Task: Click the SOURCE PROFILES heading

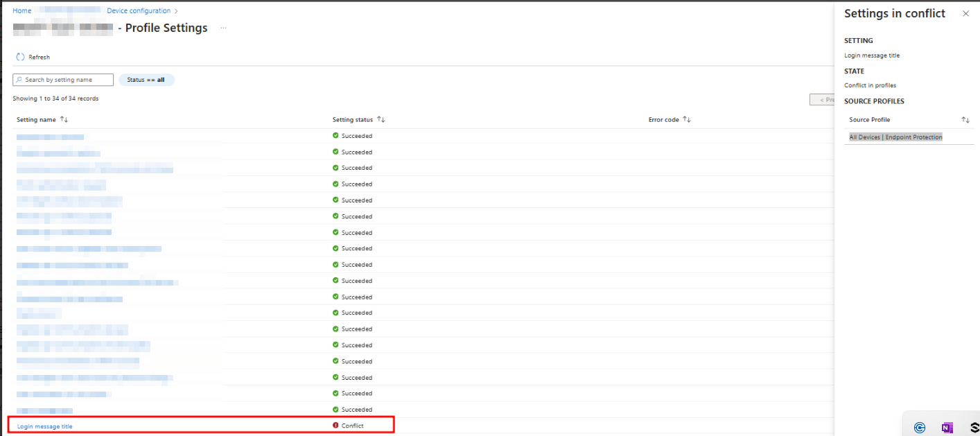Action: pyautogui.click(x=874, y=101)
